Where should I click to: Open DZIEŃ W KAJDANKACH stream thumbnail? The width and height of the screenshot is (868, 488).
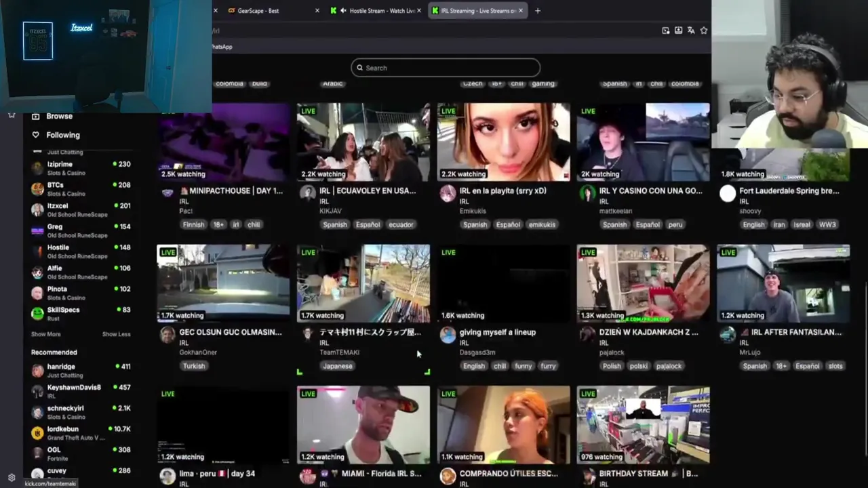[x=643, y=283]
